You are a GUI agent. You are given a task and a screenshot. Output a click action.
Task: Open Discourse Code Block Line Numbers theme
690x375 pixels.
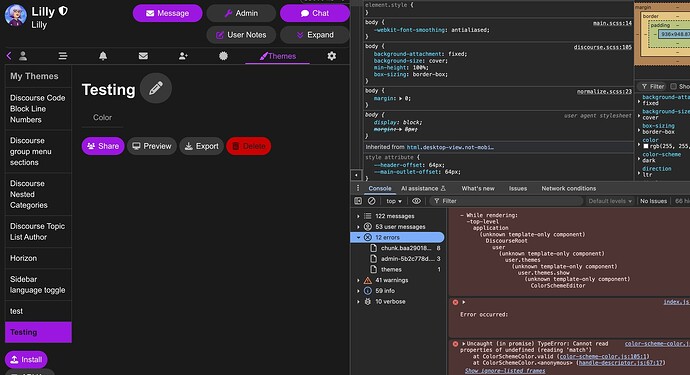tap(38, 109)
